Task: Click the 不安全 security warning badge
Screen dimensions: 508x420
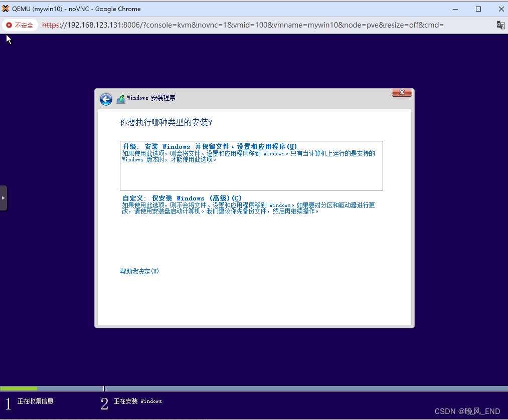Action: pyautogui.click(x=21, y=25)
